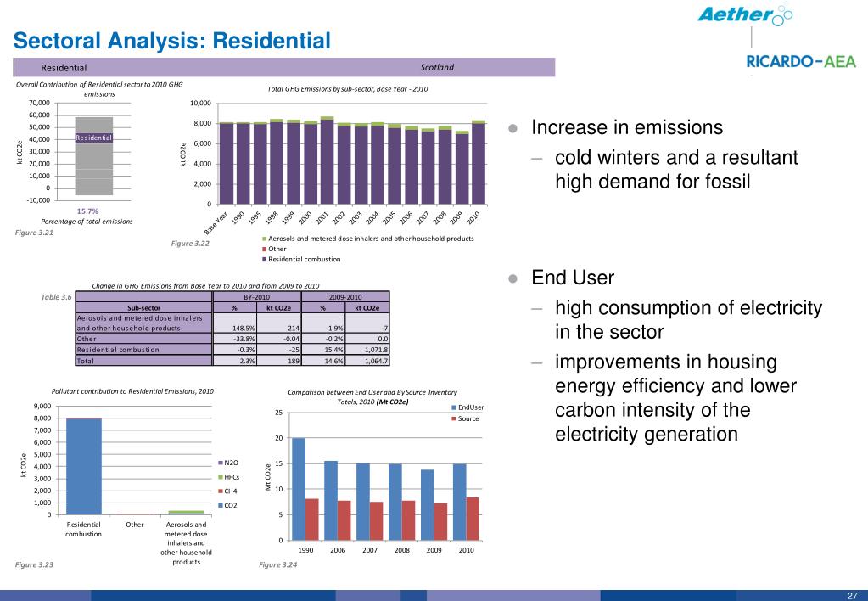This screenshot has width=868, height=601.
Task: Click the 'Pollutant contribution to Residential Emissions' title
Action: (x=132, y=391)
